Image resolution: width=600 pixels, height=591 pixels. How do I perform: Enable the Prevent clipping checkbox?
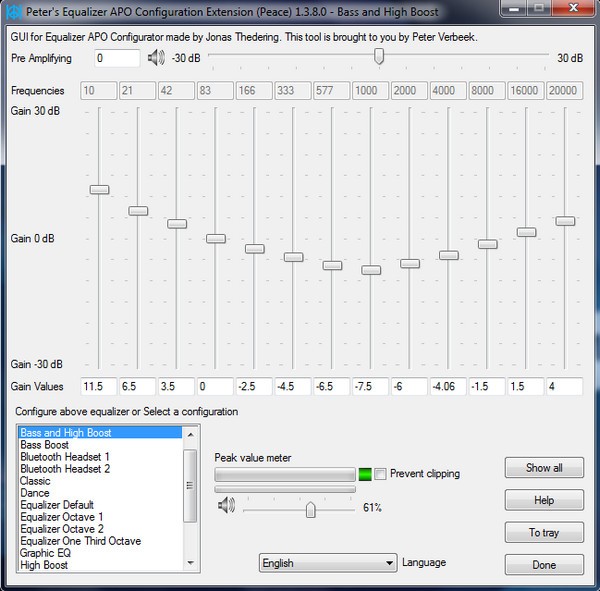tap(380, 474)
